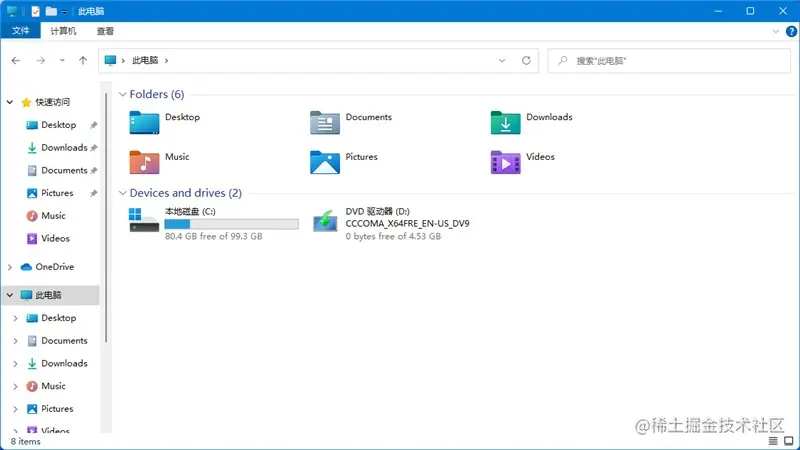Screen dimensions: 800x450
Task: Open the Pictures folder icon in Folders
Action: [x=325, y=163]
